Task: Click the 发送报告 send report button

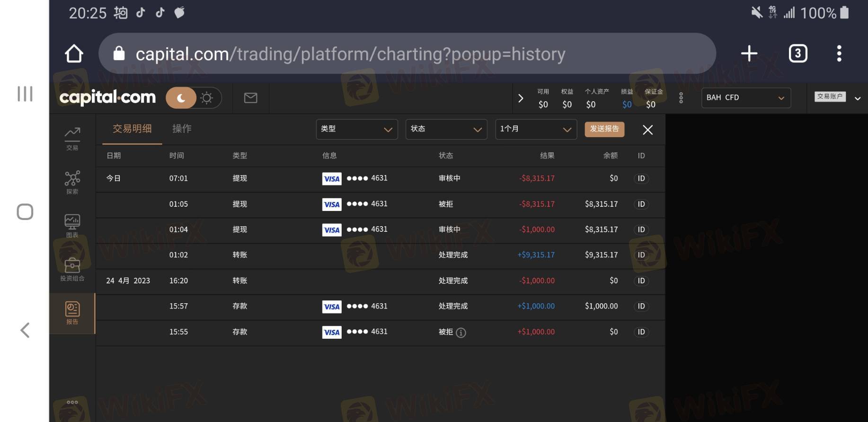Action: point(604,129)
